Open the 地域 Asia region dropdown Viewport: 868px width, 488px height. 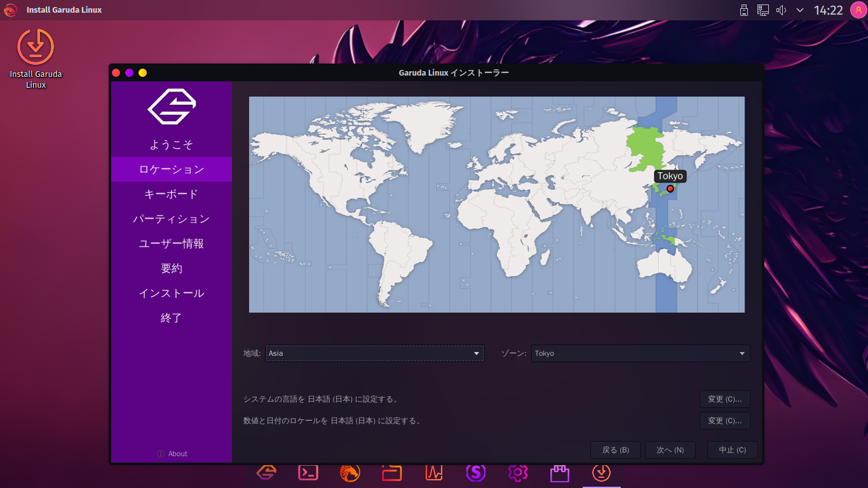[374, 353]
